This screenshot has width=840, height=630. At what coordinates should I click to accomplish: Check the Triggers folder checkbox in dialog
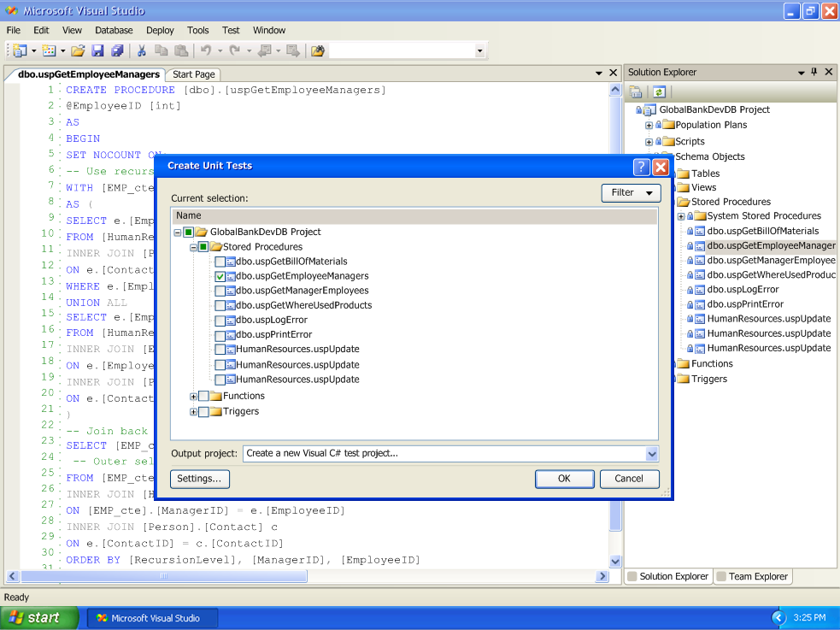click(203, 412)
